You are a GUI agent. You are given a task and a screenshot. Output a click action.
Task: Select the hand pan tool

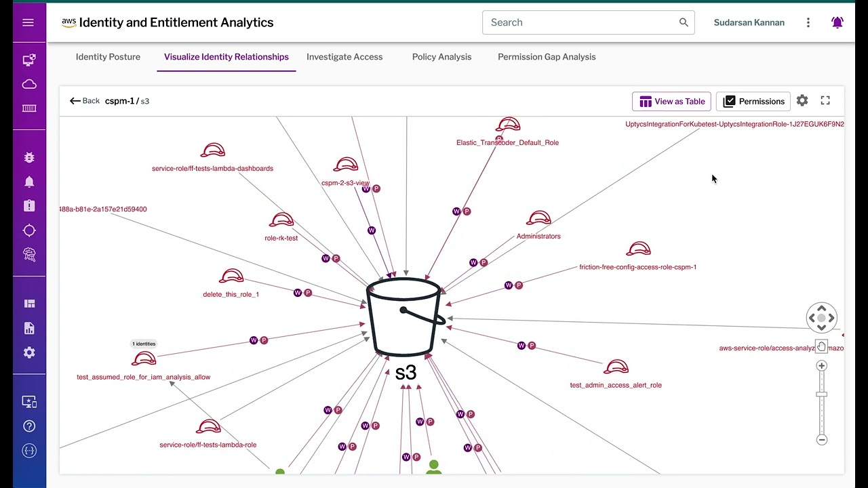coord(821,347)
